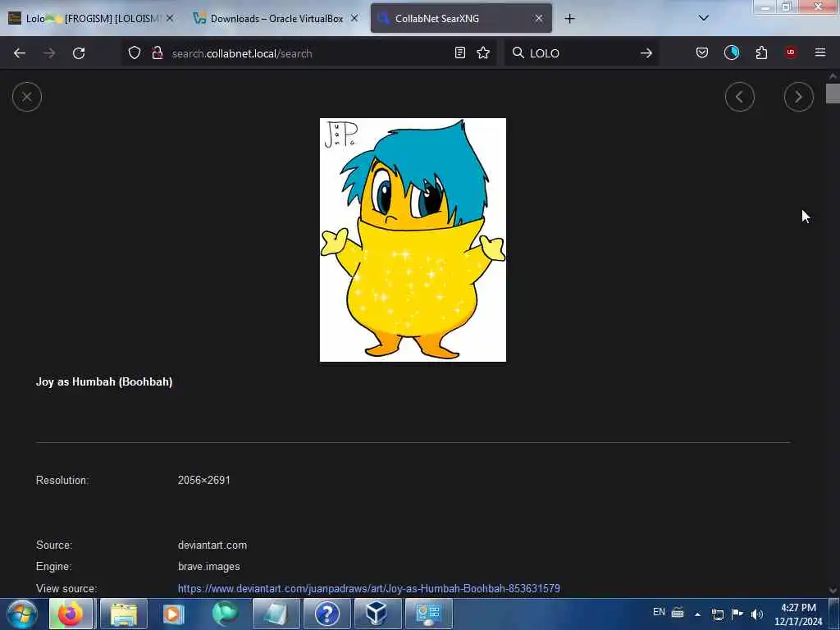Select the title Joy as Humbah (Boohbah)
840x630 pixels.
coord(104,382)
